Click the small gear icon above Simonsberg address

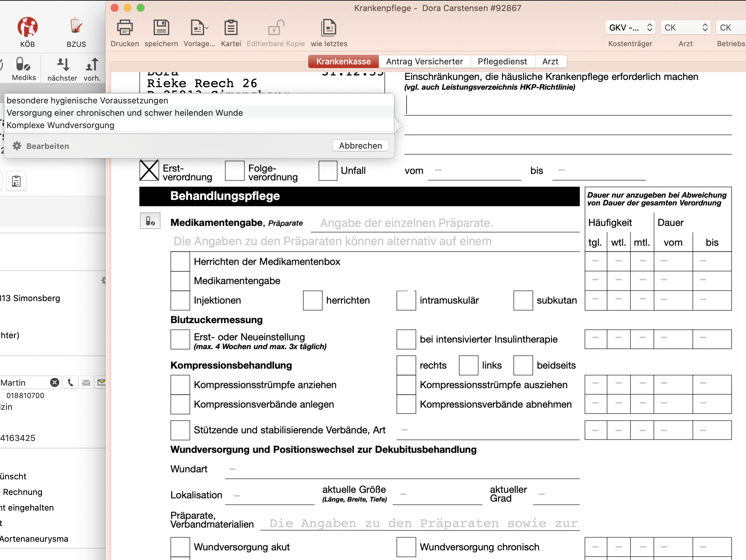click(x=104, y=280)
